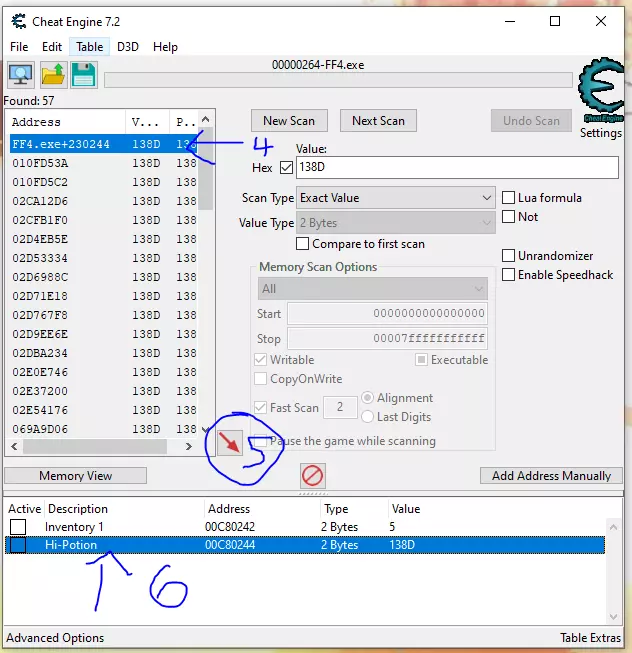Activate the Hi-Potion entry checkbox
Image resolution: width=632 pixels, height=653 pixels.
point(18,545)
